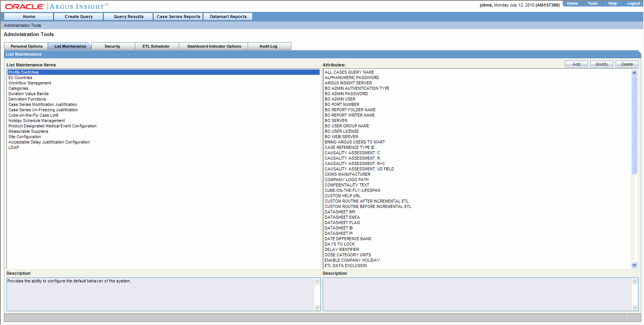Click left Description box scroll up arrow
The width and height of the screenshot is (644, 325).
click(317, 281)
